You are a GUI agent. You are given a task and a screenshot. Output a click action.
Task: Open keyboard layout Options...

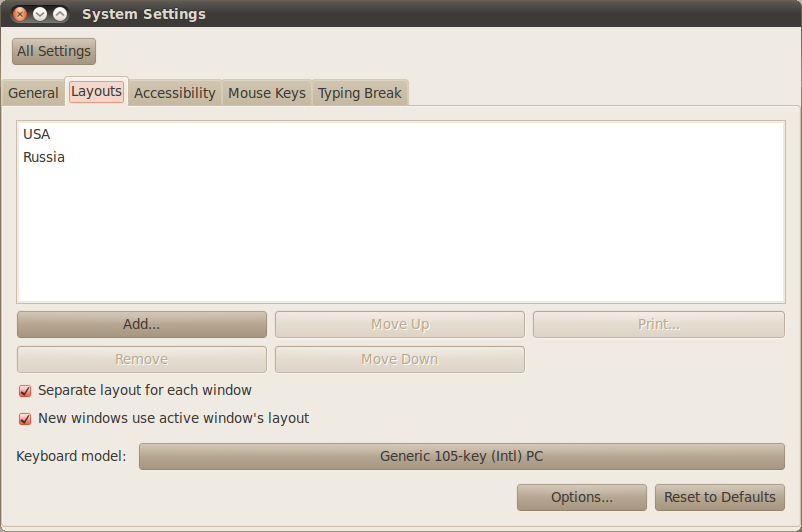point(582,497)
